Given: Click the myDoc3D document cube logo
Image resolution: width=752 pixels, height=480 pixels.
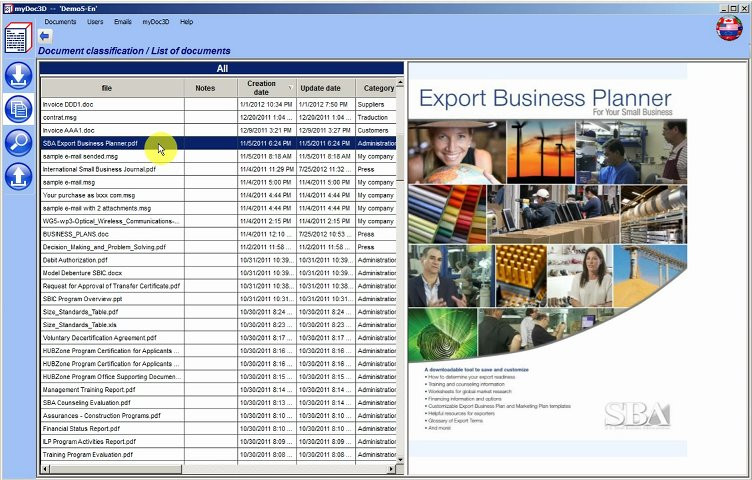Looking at the screenshot, I should (x=18, y=38).
